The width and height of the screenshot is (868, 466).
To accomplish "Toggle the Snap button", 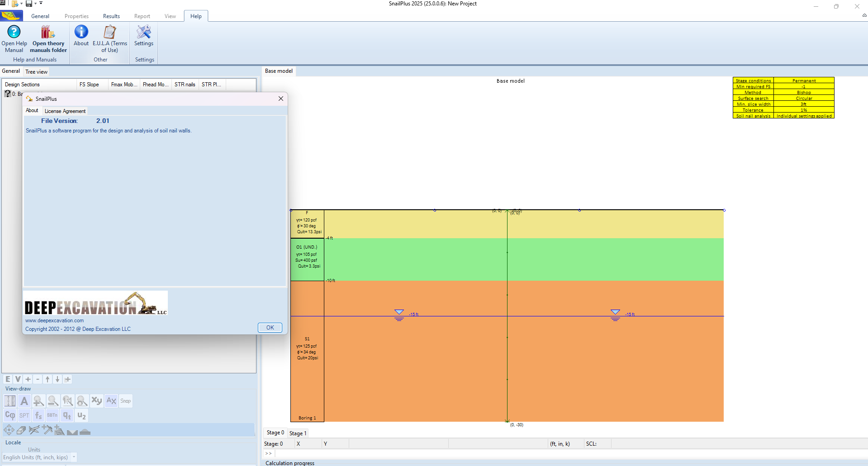I will [126, 401].
